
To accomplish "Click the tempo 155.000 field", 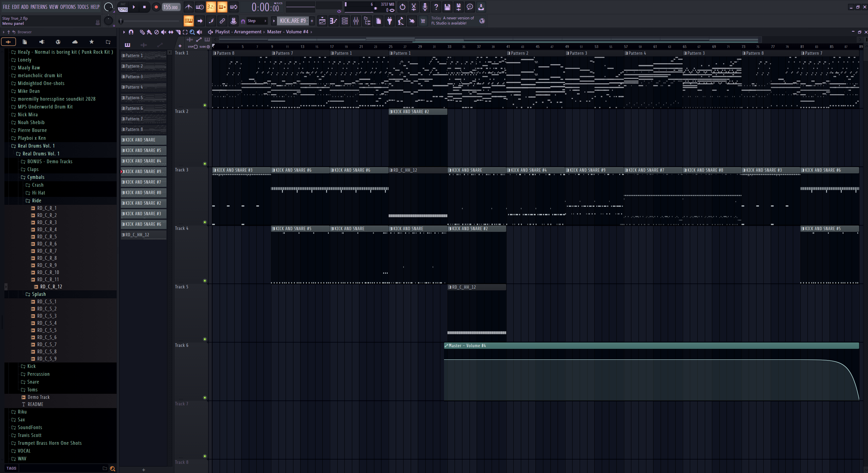I will (x=171, y=7).
